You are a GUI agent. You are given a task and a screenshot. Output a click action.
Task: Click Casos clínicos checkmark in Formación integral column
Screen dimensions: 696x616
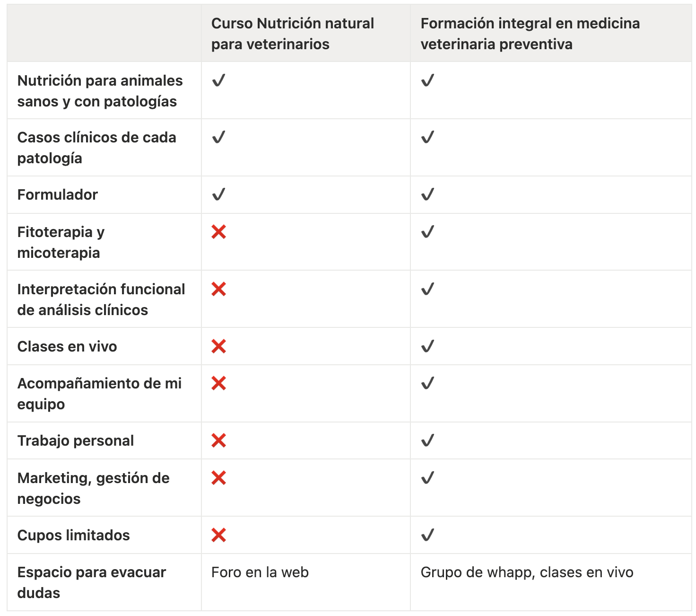coord(427,137)
